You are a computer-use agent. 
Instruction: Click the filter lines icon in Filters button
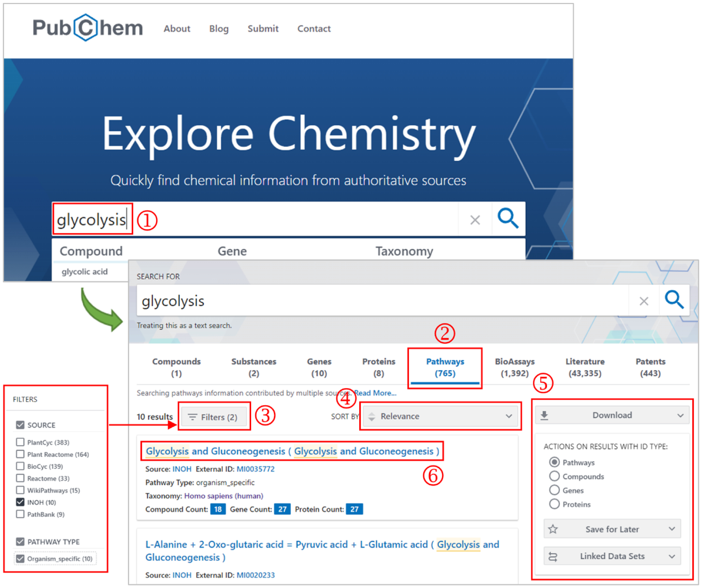point(192,417)
